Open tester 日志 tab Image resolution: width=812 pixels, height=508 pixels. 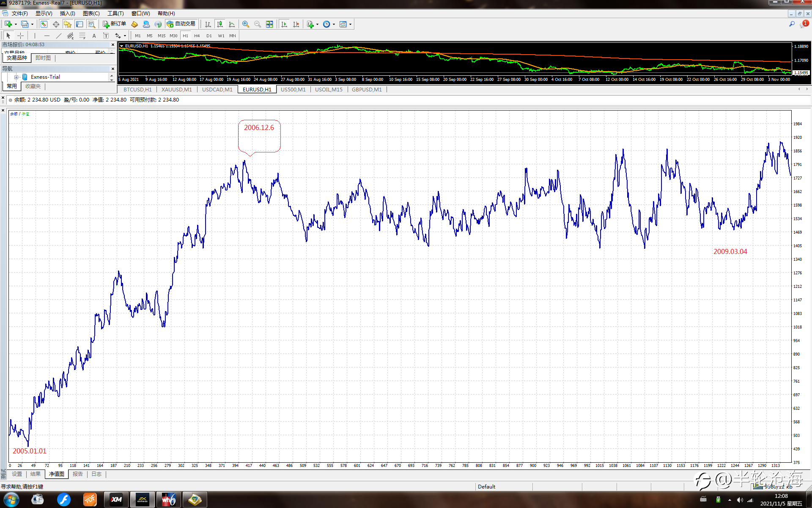point(96,474)
